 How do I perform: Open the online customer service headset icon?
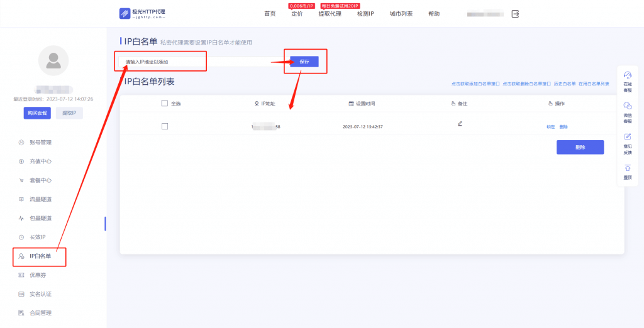(627, 75)
